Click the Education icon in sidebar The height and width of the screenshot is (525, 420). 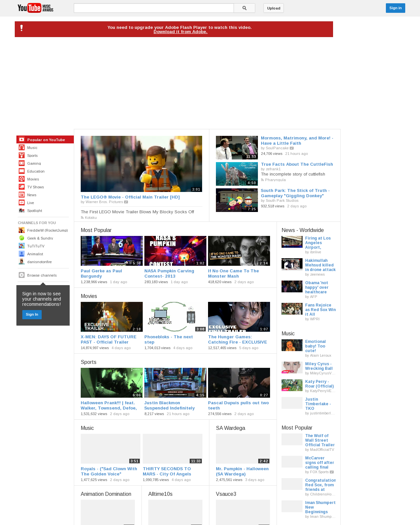(22, 171)
